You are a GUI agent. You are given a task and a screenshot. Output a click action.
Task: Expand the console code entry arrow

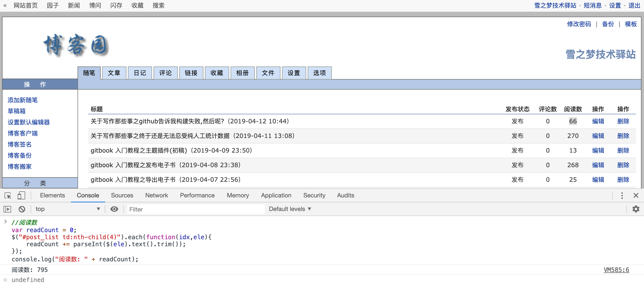[x=6, y=222]
